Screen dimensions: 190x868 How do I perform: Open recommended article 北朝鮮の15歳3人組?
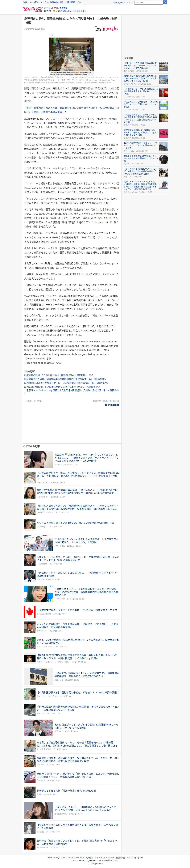point(66,791)
